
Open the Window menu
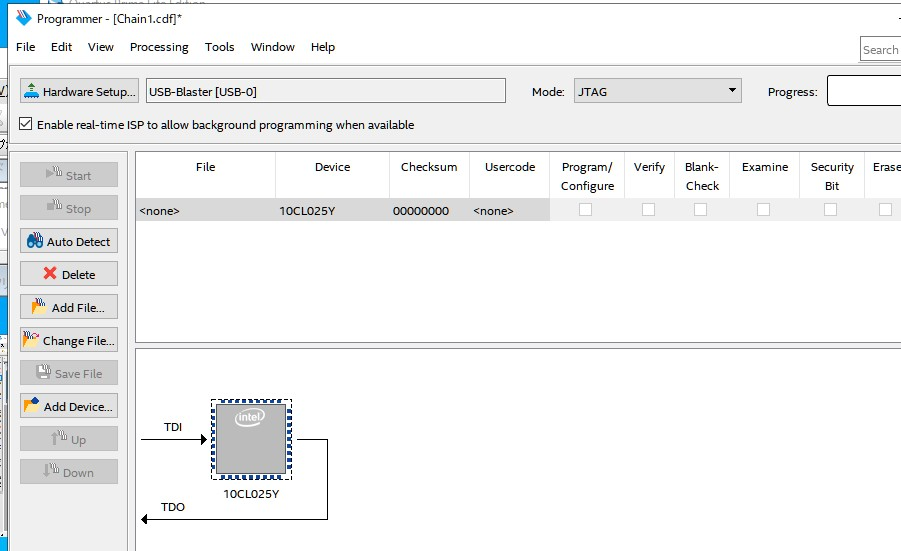[x=272, y=47]
